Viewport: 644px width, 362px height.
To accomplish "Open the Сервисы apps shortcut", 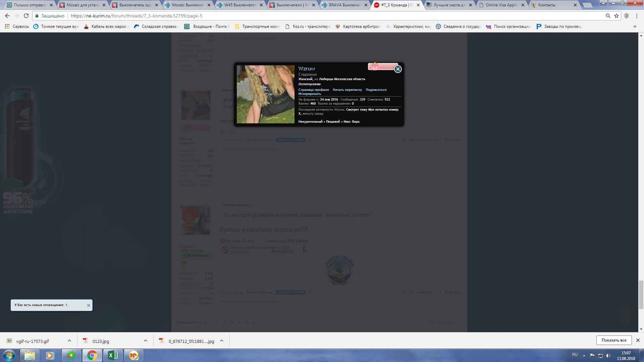I will tap(17, 26).
